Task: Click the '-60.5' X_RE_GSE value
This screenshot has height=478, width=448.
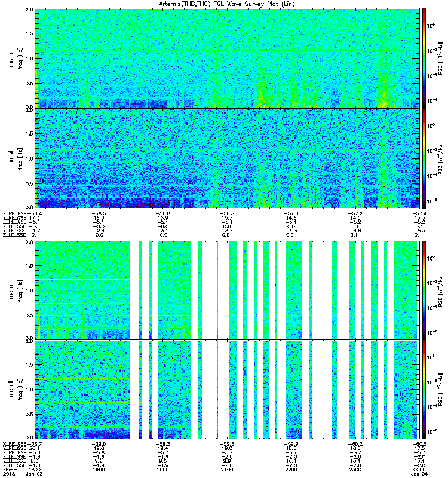Action: click(x=420, y=444)
